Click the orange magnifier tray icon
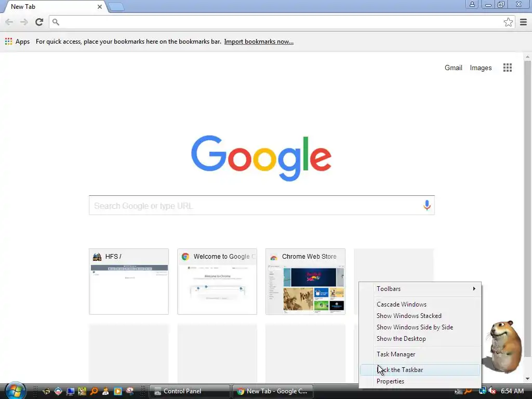532x399 pixels. (469, 391)
